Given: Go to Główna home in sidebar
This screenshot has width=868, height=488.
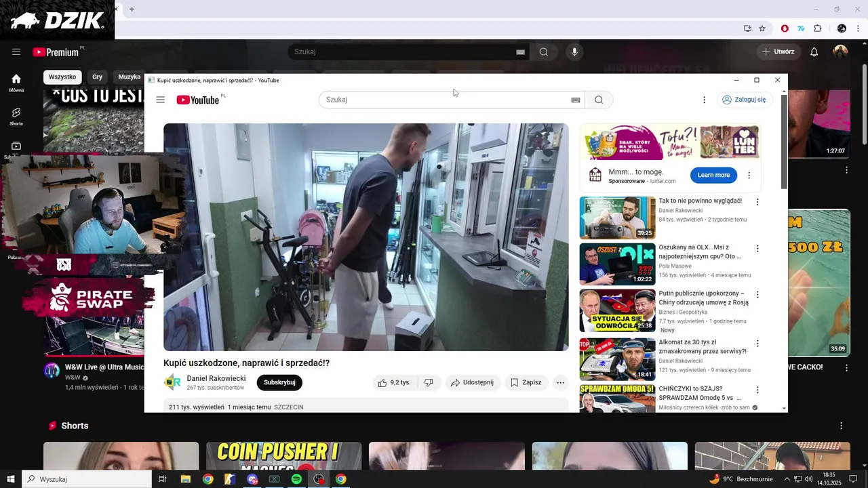Looking at the screenshot, I should (16, 83).
